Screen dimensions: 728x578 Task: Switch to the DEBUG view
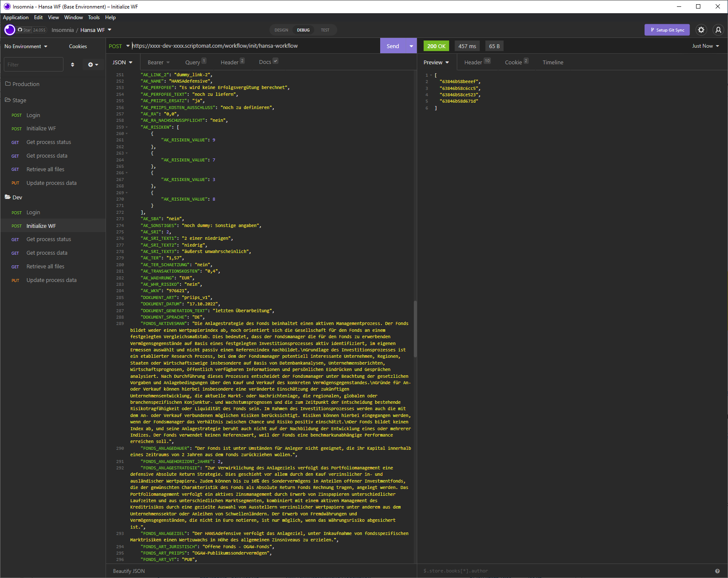303,30
